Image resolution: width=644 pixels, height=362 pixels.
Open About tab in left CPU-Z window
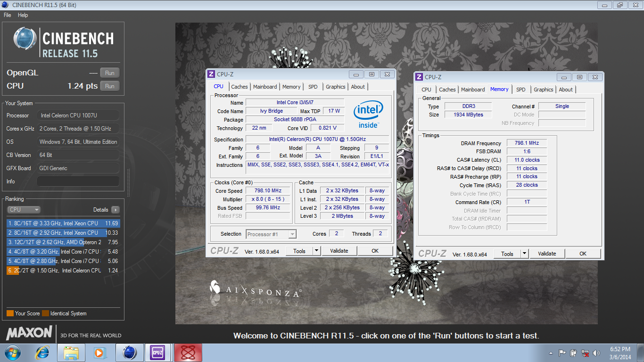pyautogui.click(x=358, y=87)
